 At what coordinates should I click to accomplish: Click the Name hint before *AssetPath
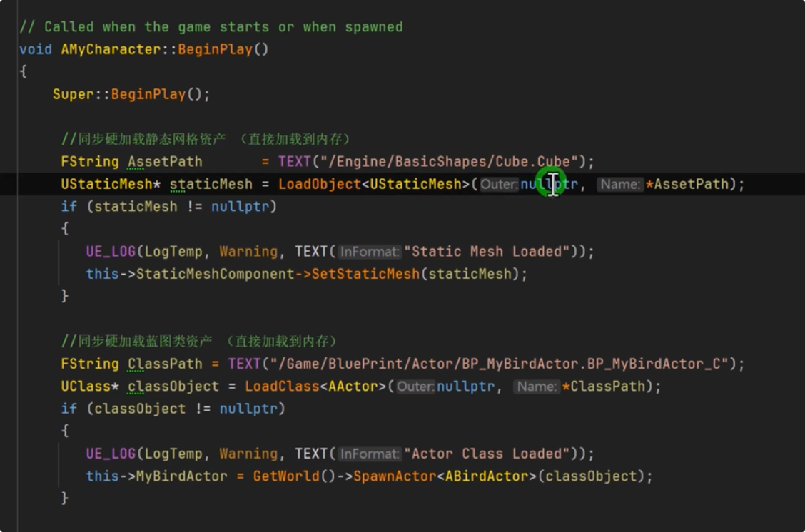[619, 185]
